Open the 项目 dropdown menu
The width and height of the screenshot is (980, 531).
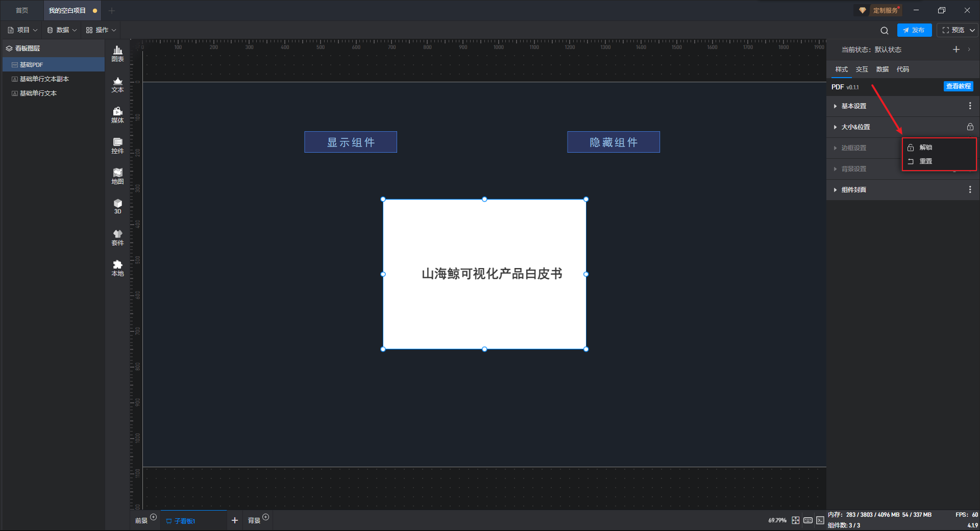23,30
